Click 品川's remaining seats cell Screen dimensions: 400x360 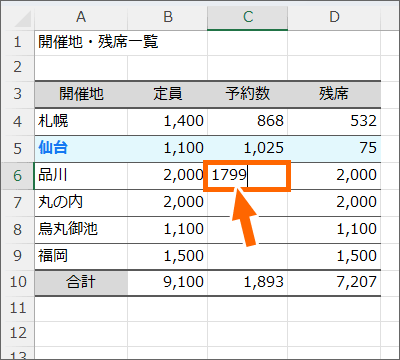click(x=334, y=176)
